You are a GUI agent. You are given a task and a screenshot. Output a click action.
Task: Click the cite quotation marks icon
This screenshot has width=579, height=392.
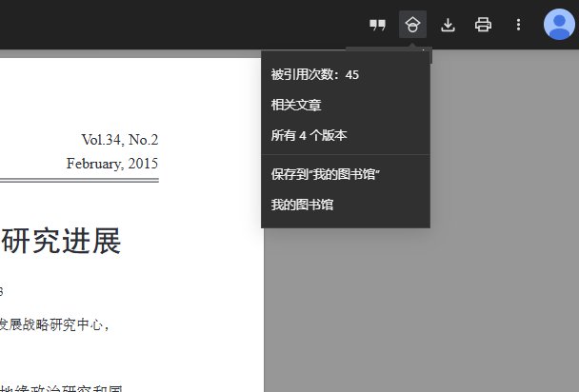pos(377,25)
